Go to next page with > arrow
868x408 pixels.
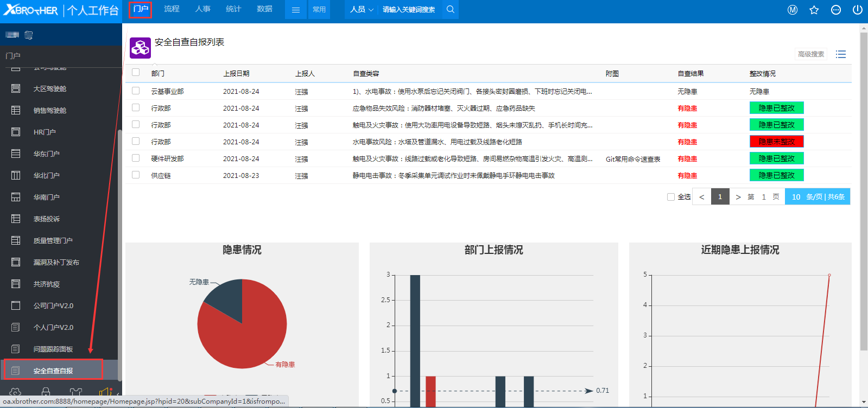[738, 197]
